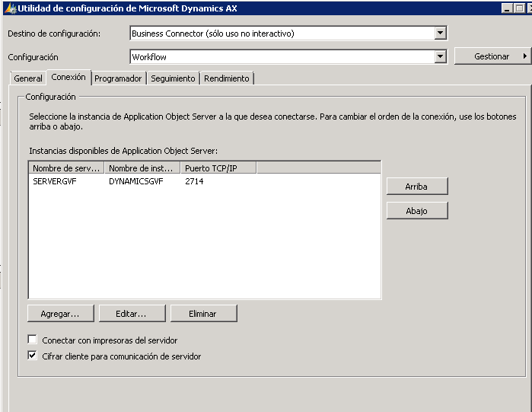532x412 pixels.
Task: Select the SERVERGVF row in instance list
Action: pos(205,181)
